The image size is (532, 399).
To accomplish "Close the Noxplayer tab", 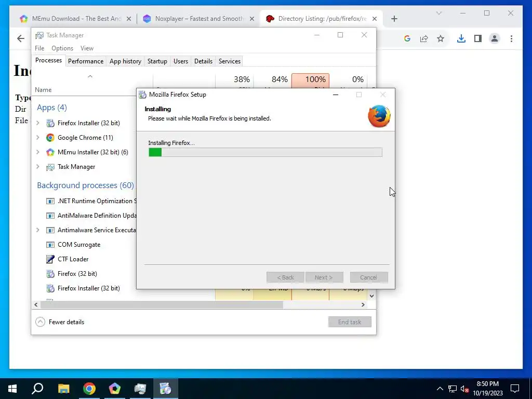I will tap(252, 19).
